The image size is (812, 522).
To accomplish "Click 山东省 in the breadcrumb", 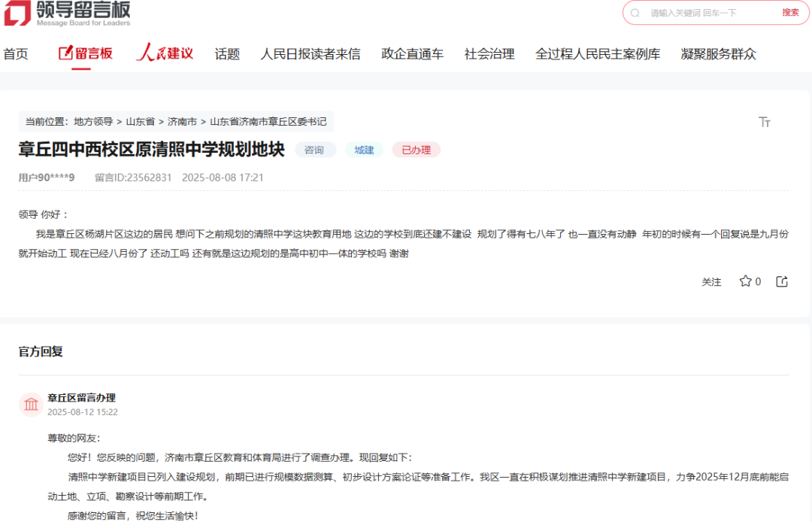I will point(140,121).
